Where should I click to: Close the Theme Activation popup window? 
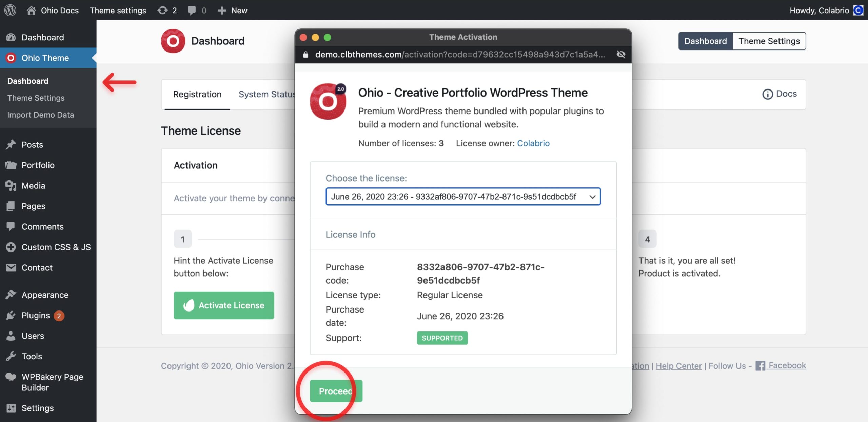click(x=303, y=37)
